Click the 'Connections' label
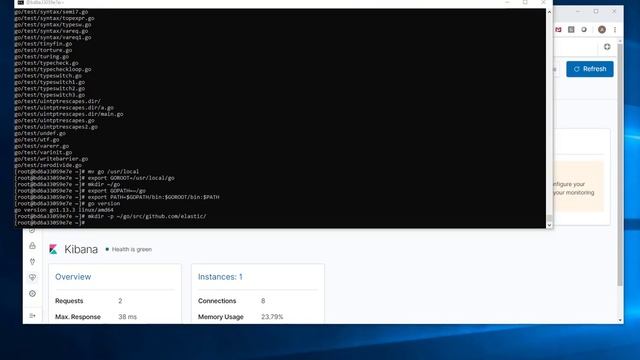Image resolution: width=640 pixels, height=360 pixels. [217, 301]
